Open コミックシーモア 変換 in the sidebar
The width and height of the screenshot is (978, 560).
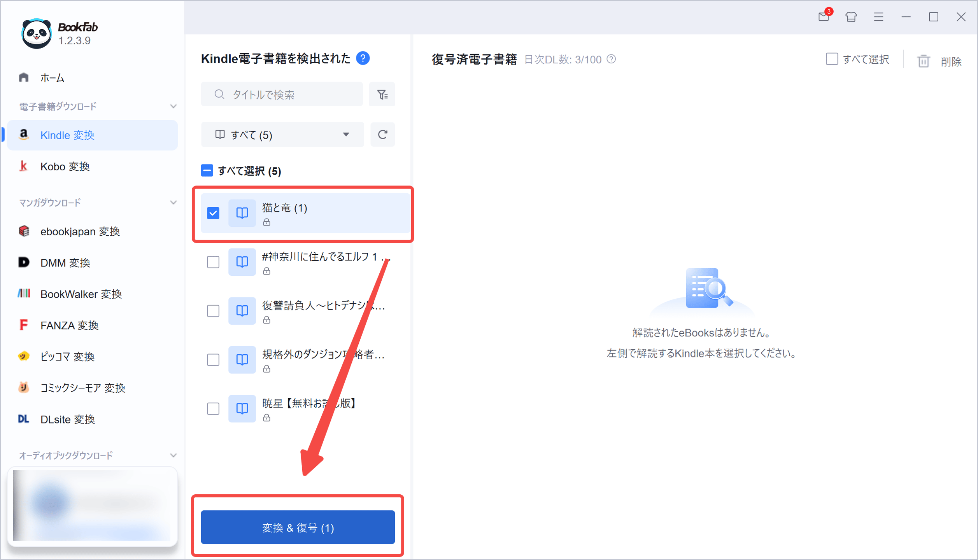coord(93,388)
